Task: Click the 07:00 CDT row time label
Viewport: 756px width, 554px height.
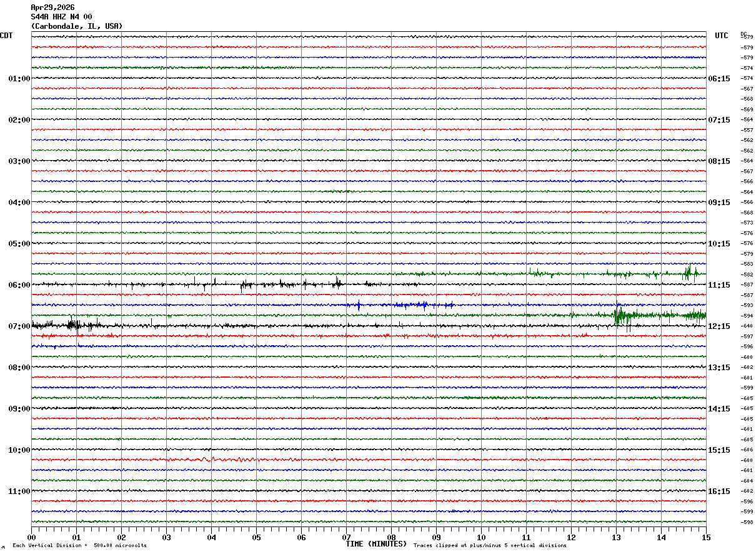Action: tap(19, 326)
